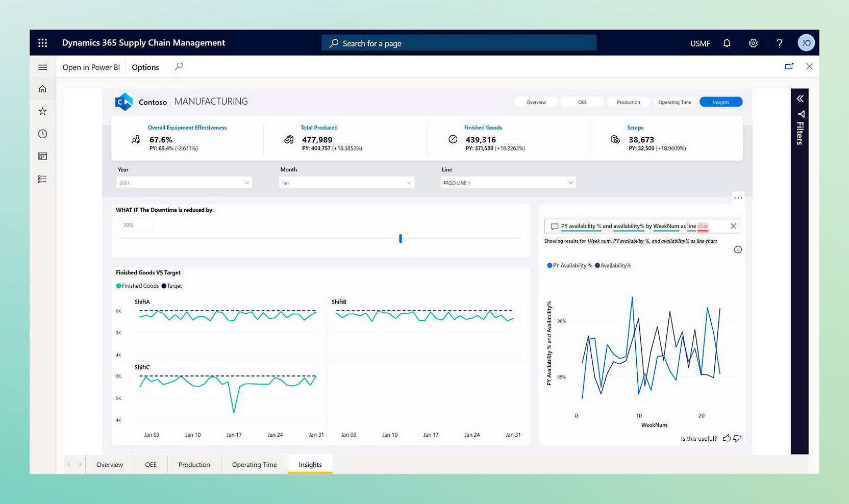This screenshot has height=504, width=849.
Task: Toggle the PY Availability % legend item
Action: pos(569,265)
